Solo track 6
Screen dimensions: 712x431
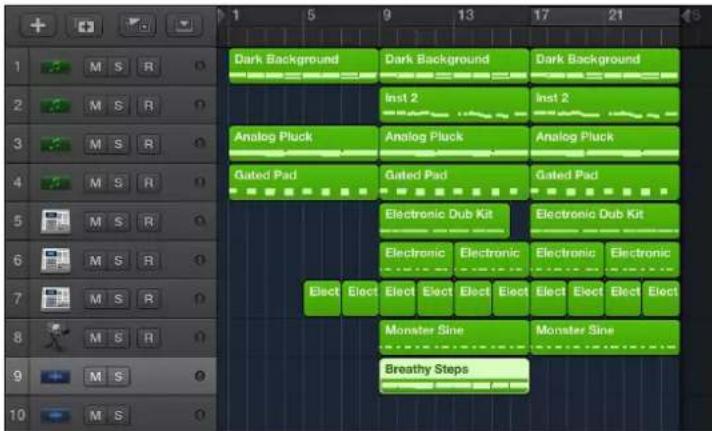(119, 260)
